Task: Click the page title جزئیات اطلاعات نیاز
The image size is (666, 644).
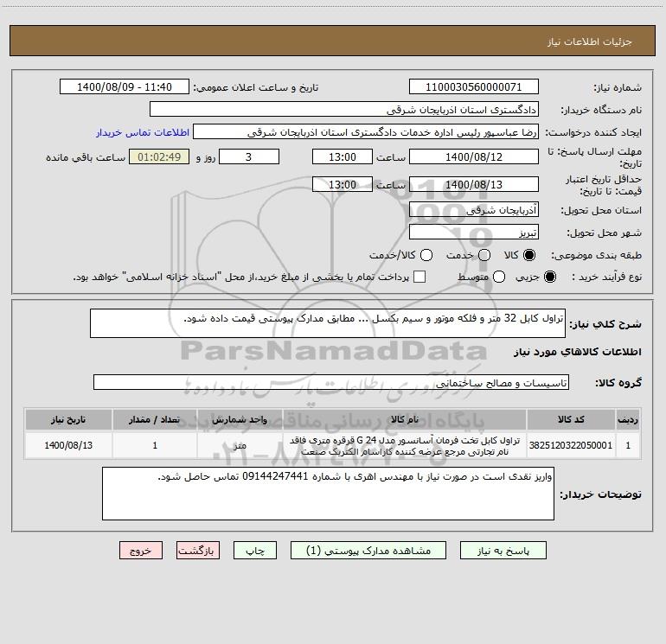Action: point(590,41)
